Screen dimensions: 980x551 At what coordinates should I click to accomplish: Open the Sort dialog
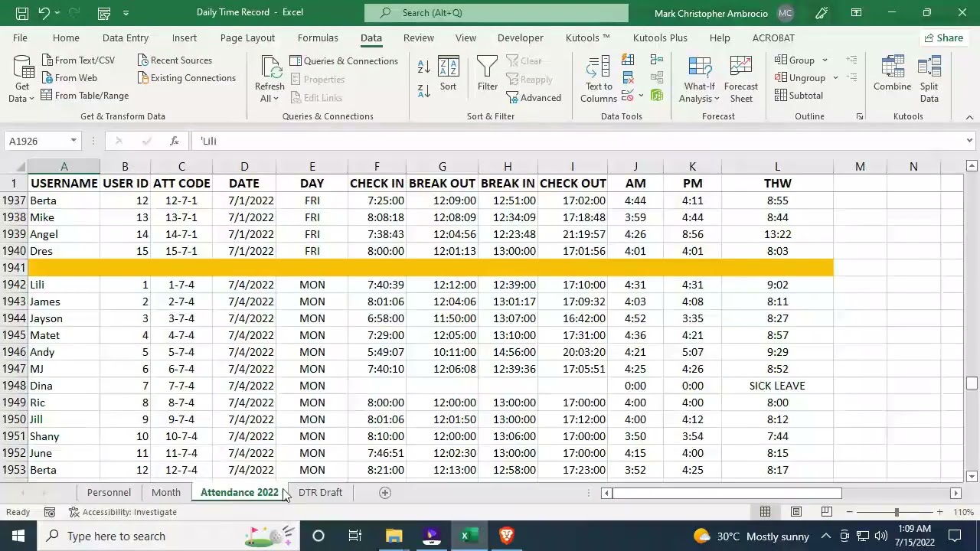pyautogui.click(x=448, y=73)
